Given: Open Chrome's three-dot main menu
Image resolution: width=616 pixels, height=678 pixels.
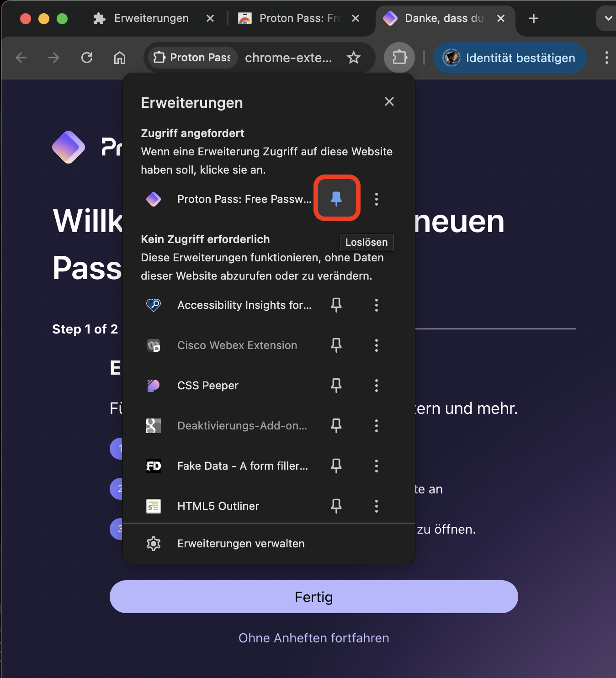Looking at the screenshot, I should click(x=606, y=58).
